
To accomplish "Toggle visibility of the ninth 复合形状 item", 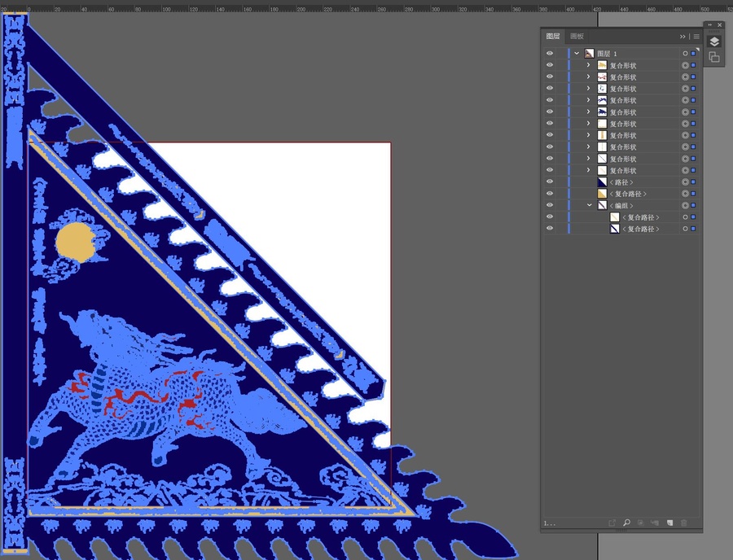I will (550, 159).
